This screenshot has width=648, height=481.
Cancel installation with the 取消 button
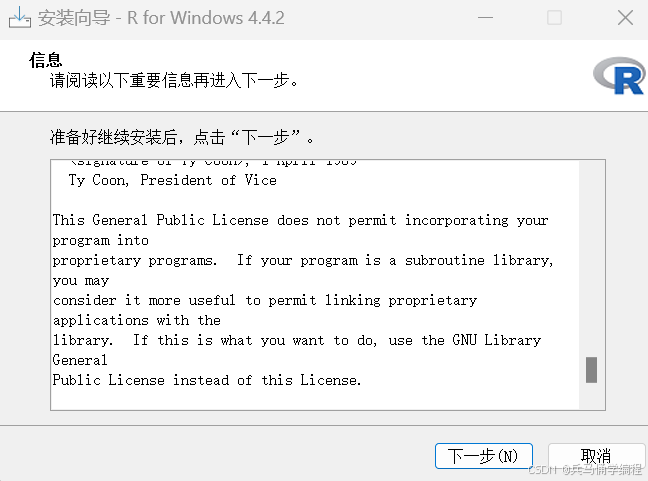(x=596, y=456)
